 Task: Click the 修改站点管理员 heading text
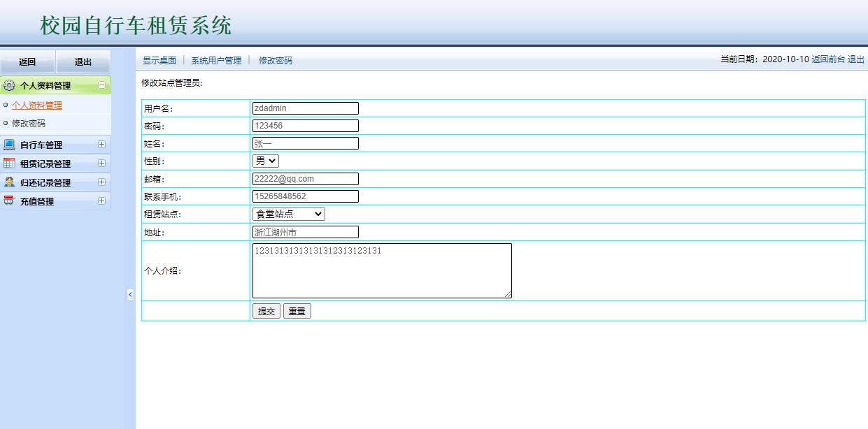coord(172,83)
